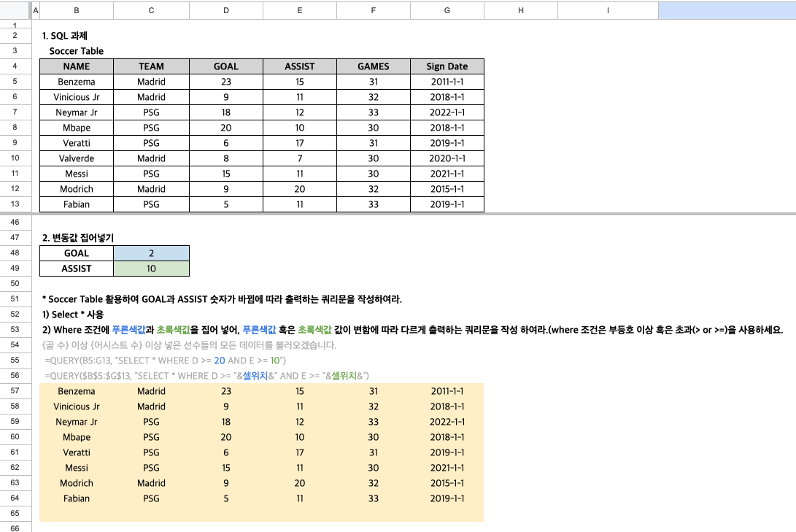This screenshot has width=796, height=532.
Task: Select row 48 header
Action: 15,252
